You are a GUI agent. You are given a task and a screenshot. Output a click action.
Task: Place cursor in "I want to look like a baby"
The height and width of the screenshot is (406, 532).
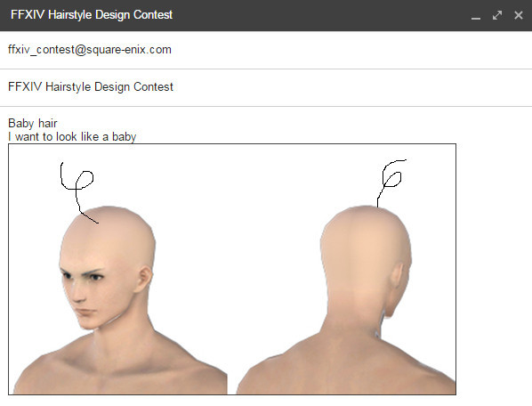click(x=72, y=137)
